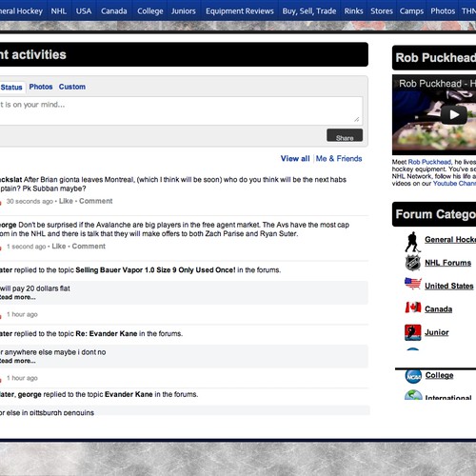Screen dimensions: 476x476
Task: Click the NCAA College category icon
Action: click(x=413, y=376)
